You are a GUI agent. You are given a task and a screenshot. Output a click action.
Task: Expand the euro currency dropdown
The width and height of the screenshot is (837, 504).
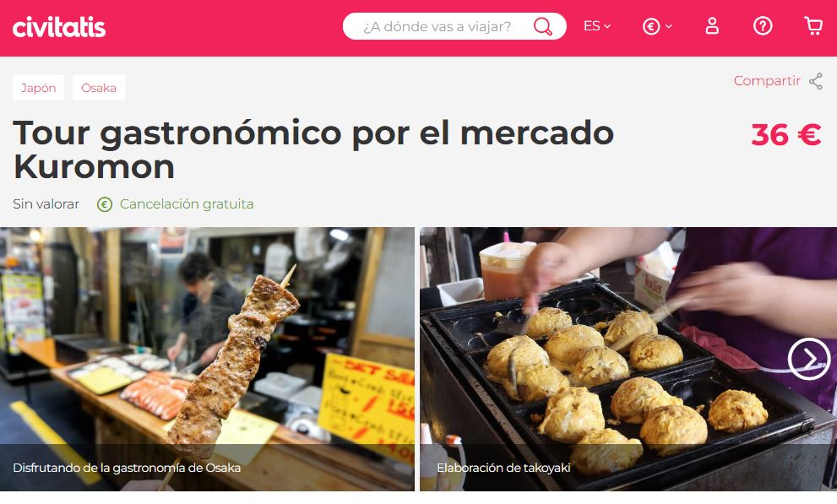[x=657, y=26]
